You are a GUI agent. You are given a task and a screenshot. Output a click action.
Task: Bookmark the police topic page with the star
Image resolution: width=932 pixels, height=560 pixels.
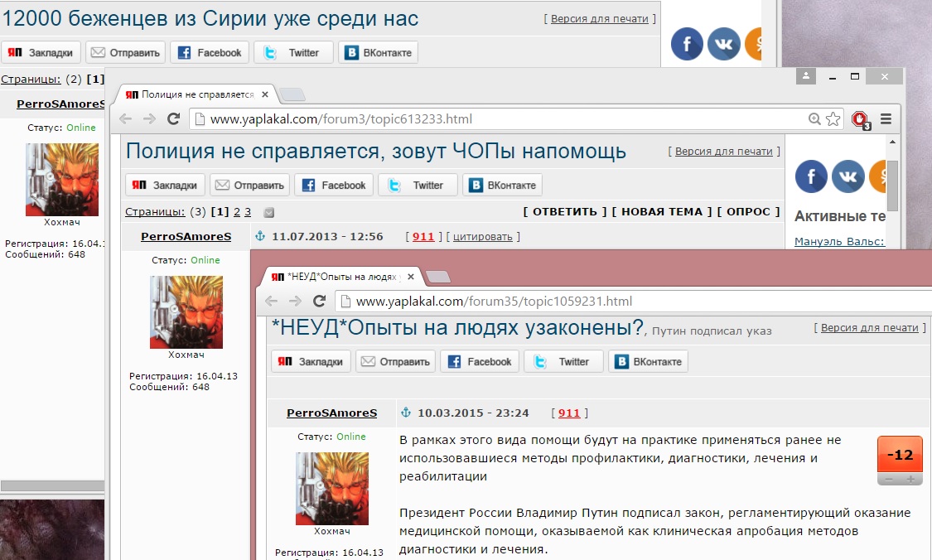833,119
